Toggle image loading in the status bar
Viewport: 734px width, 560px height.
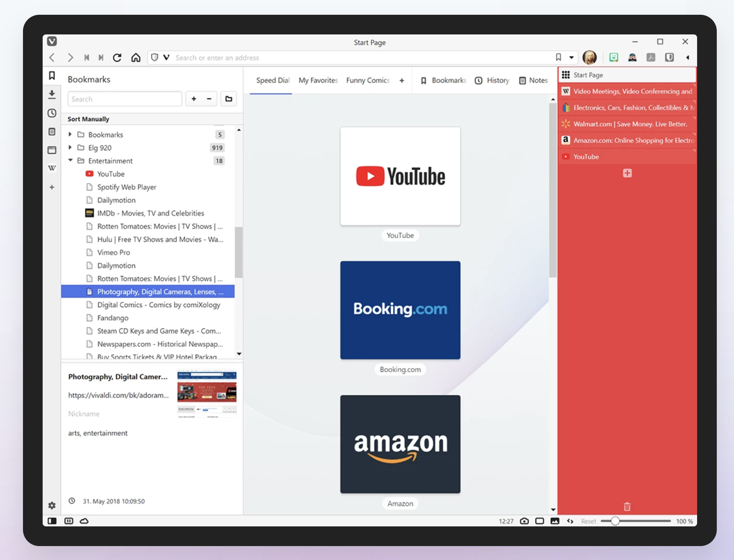coord(554,521)
